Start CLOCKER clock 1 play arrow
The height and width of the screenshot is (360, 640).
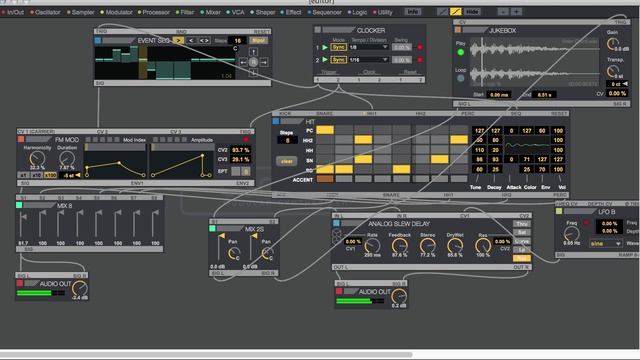click(325, 47)
